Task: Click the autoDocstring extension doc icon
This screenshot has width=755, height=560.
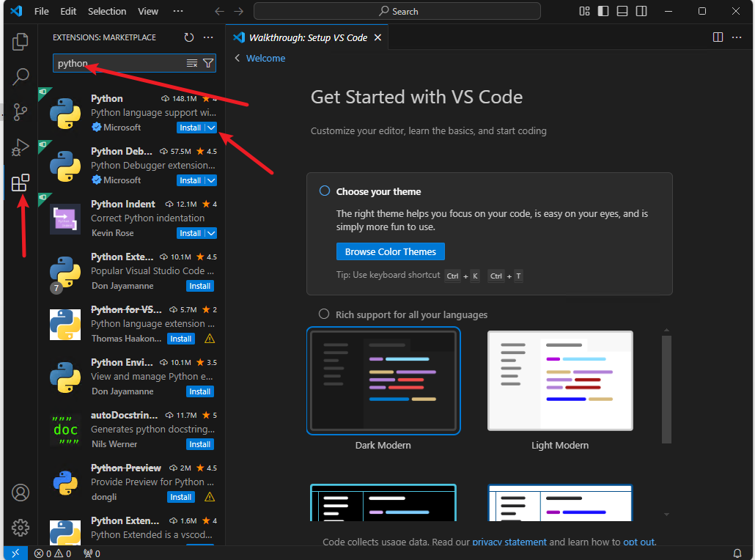Action: 65,430
